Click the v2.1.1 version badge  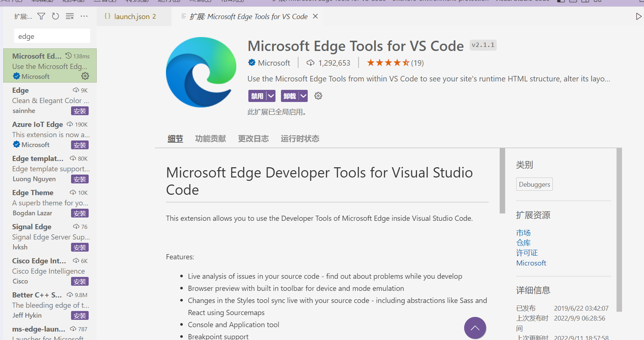pyautogui.click(x=483, y=45)
